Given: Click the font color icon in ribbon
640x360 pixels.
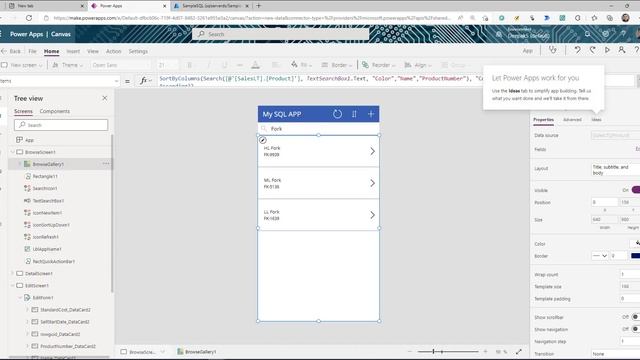Looking at the screenshot, I should [256, 65].
